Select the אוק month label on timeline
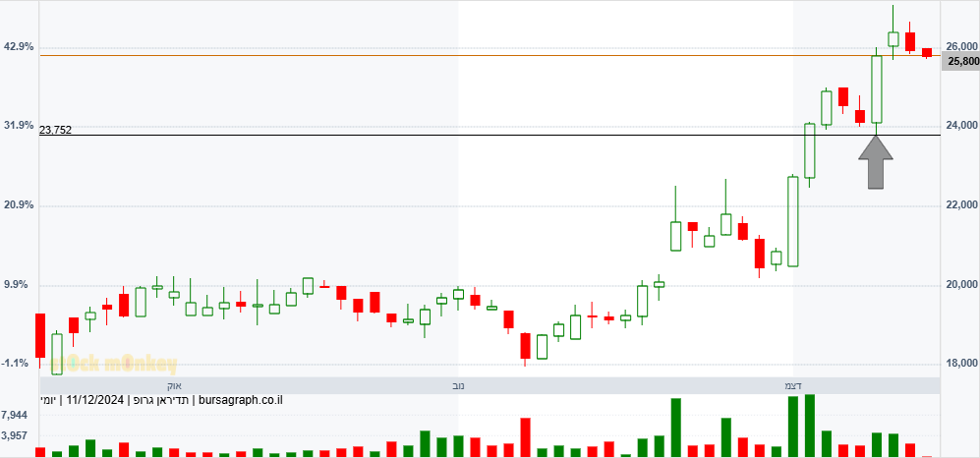The image size is (980, 458). click(x=174, y=385)
